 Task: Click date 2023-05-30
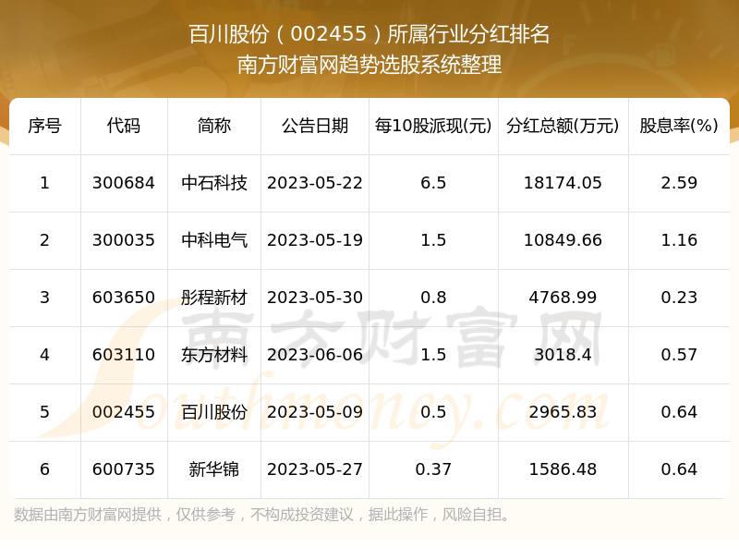click(x=315, y=298)
